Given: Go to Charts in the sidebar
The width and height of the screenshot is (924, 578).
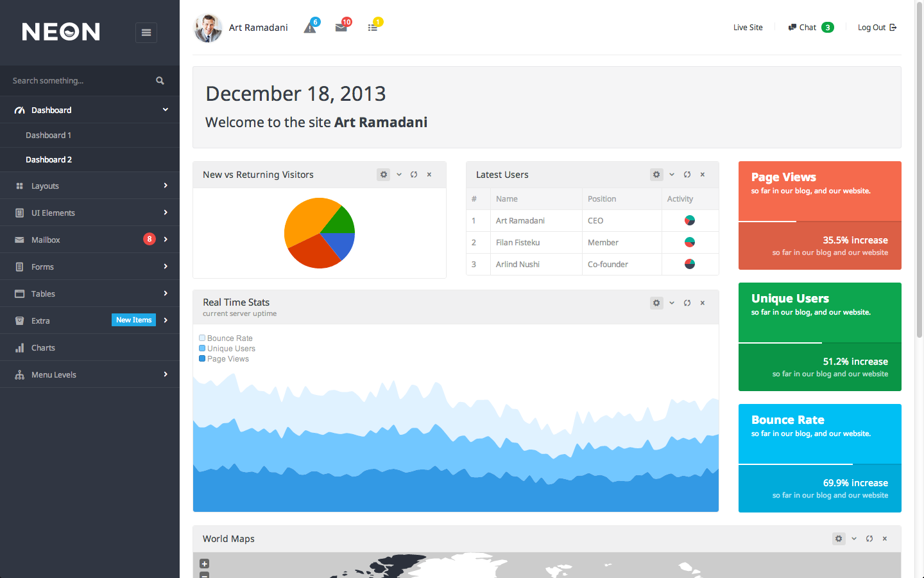Looking at the screenshot, I should tap(90, 347).
